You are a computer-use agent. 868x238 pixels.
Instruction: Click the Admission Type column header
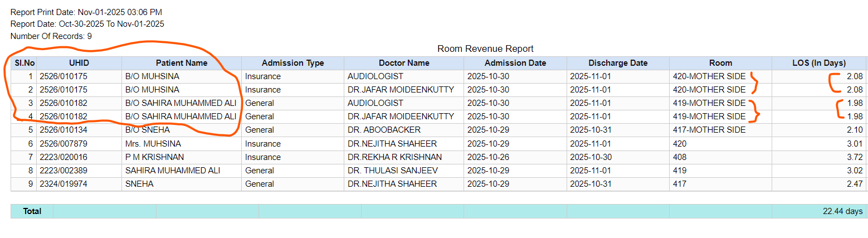(x=292, y=63)
